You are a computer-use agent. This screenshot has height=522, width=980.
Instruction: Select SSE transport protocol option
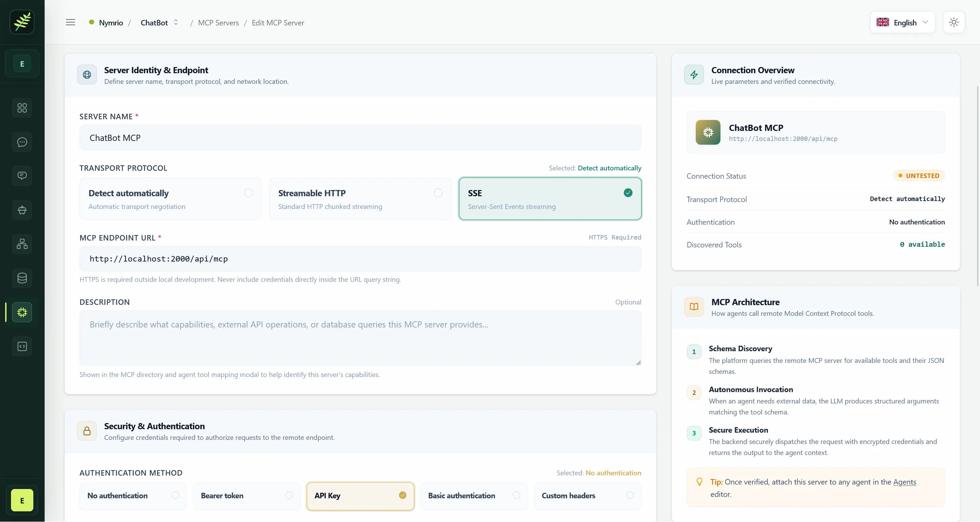tap(550, 199)
